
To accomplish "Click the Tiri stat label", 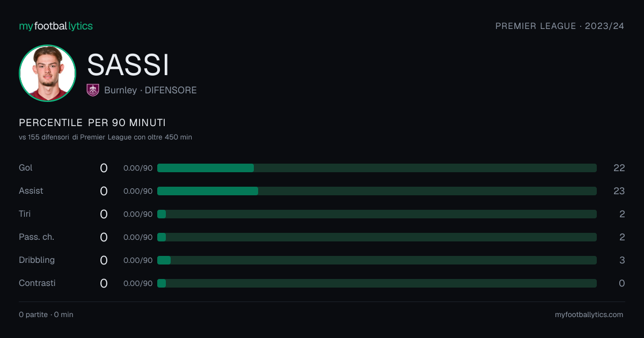I will pos(25,214).
